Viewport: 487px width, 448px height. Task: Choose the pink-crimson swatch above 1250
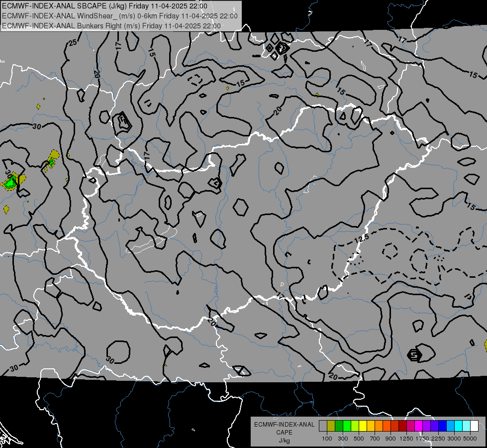(410, 426)
